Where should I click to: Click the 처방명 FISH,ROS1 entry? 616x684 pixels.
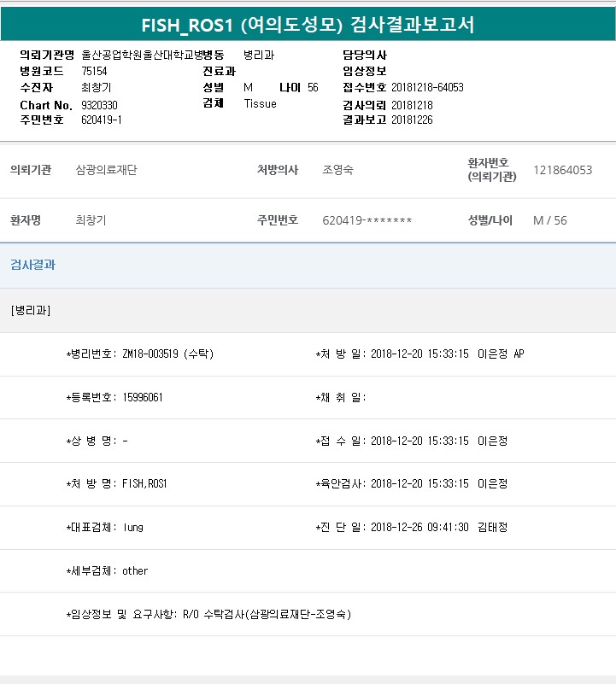click(x=144, y=484)
